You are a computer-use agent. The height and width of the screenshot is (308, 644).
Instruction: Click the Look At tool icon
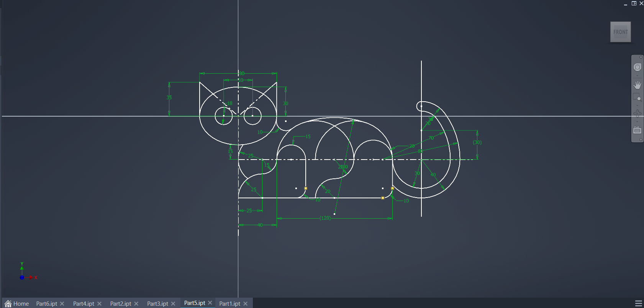[637, 130]
